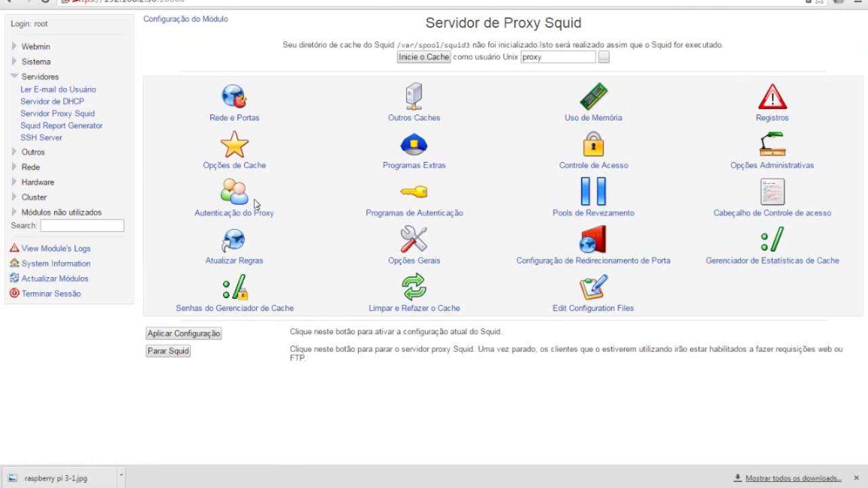Screen dimensions: 868x488
Task: Expand the Sistema category in sidebar
Action: [14, 61]
